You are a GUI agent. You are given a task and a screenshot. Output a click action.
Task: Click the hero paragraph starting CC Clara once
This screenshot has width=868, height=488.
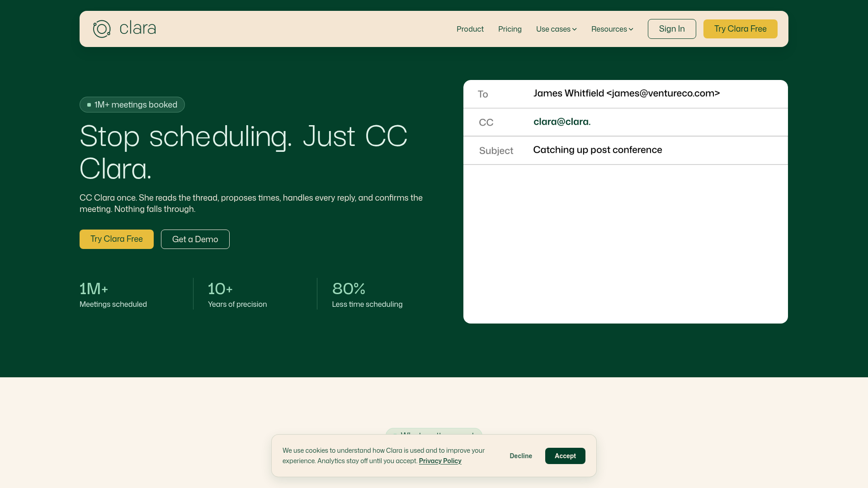[251, 203]
